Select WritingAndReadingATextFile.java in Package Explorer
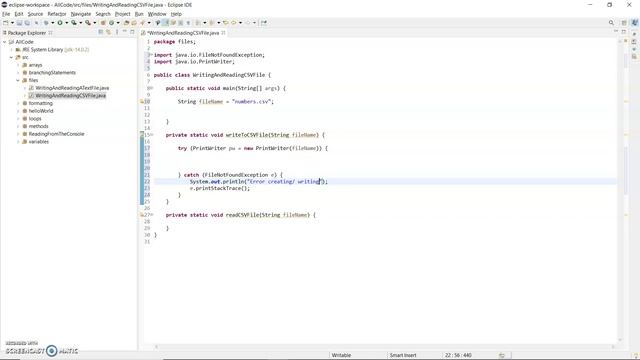Viewport: 640px width, 360px height. click(x=72, y=88)
